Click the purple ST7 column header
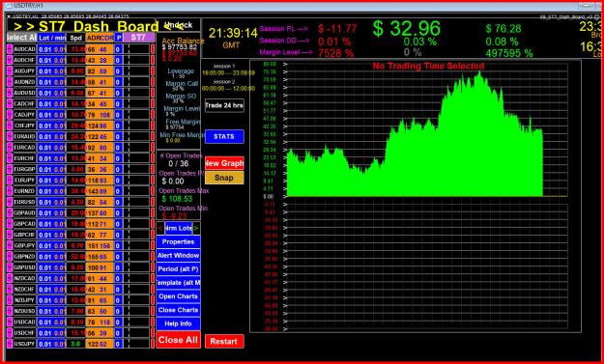Viewport: 604px width, 364px height. coord(138,38)
